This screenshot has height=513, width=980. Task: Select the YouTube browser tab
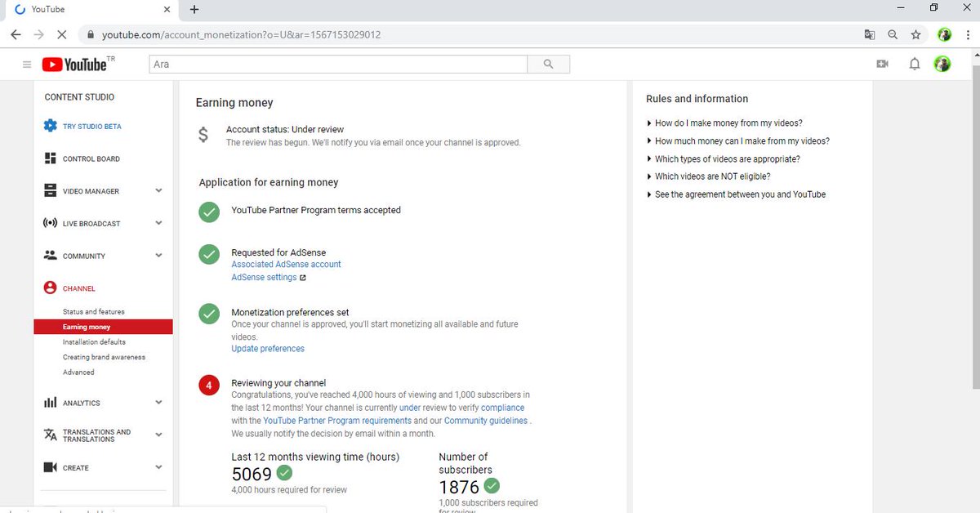[x=90, y=10]
